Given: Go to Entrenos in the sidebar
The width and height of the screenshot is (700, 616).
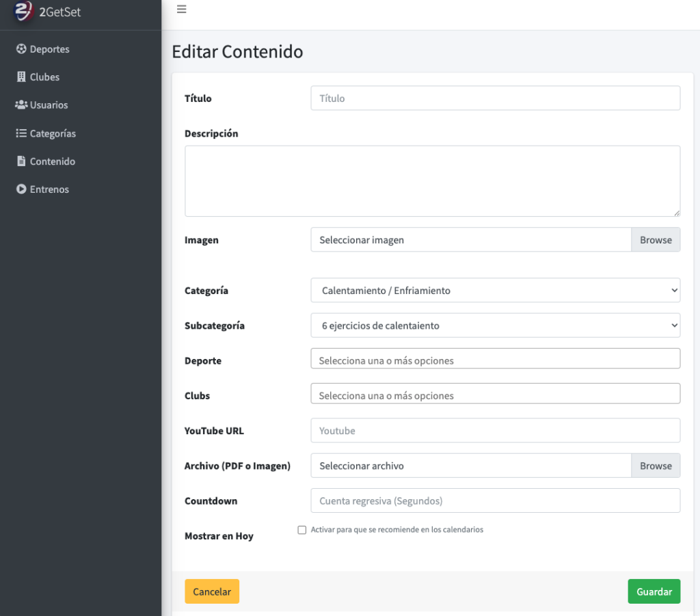Looking at the screenshot, I should tap(49, 189).
